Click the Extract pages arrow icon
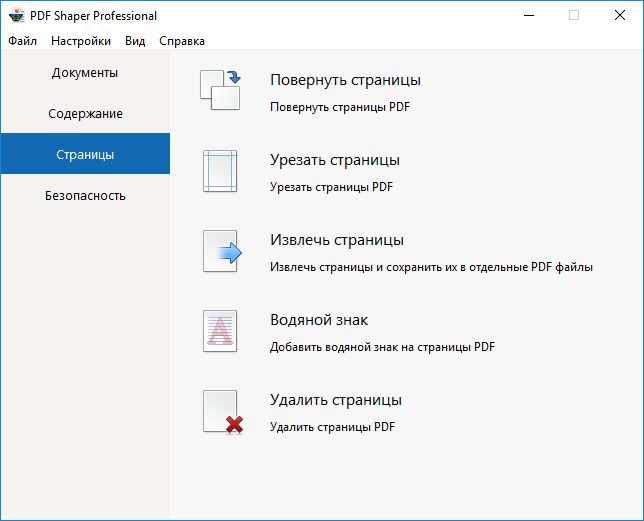 [222, 251]
